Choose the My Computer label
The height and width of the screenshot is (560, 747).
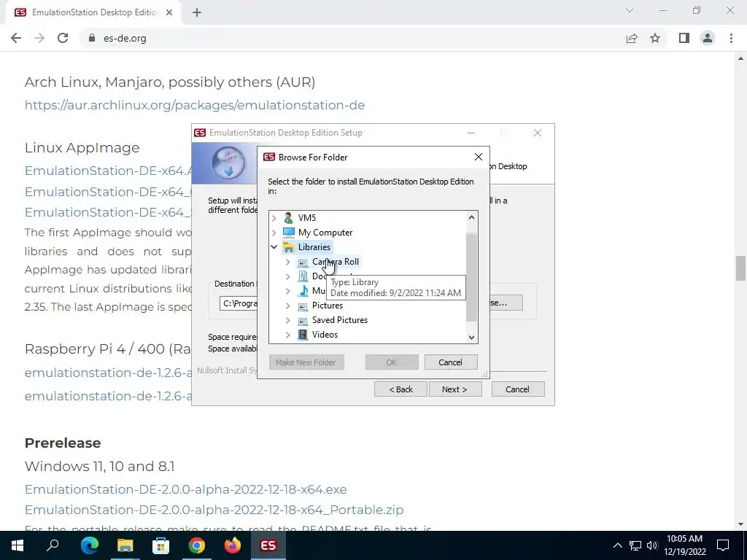pos(325,233)
